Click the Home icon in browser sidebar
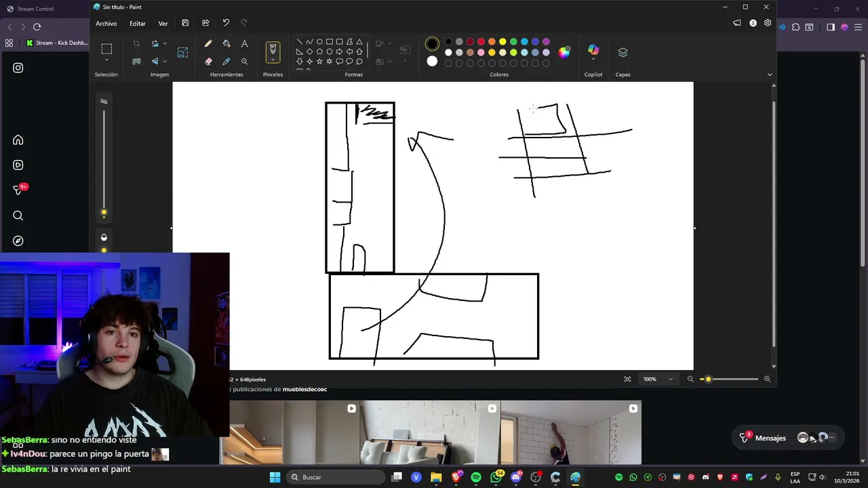Image resolution: width=868 pixels, height=488 pixels. (x=18, y=140)
